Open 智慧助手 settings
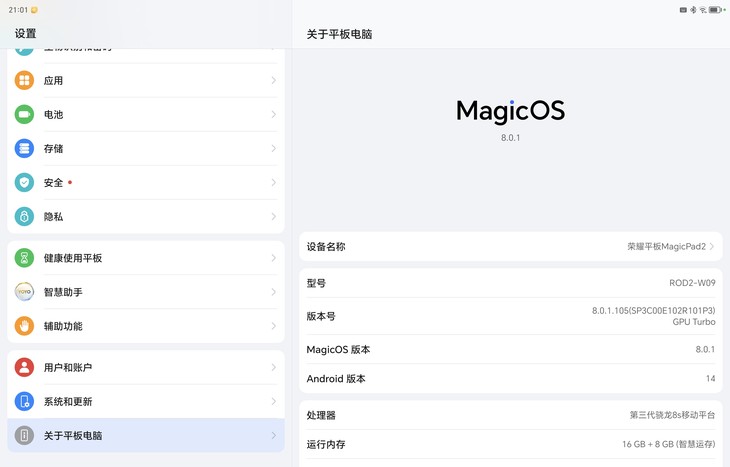730x467 pixels. pyautogui.click(x=146, y=292)
